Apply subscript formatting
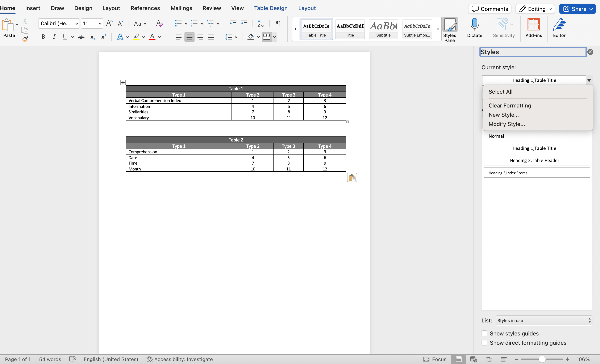 [x=92, y=37]
